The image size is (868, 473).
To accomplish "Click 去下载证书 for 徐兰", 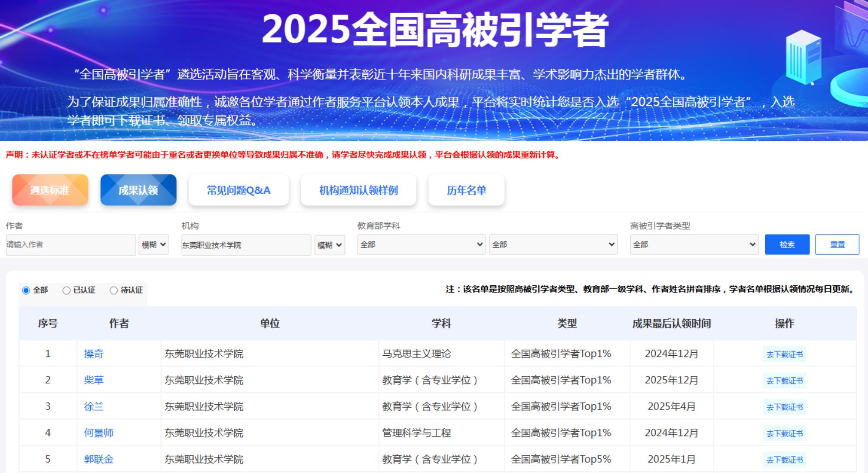I will [x=784, y=407].
